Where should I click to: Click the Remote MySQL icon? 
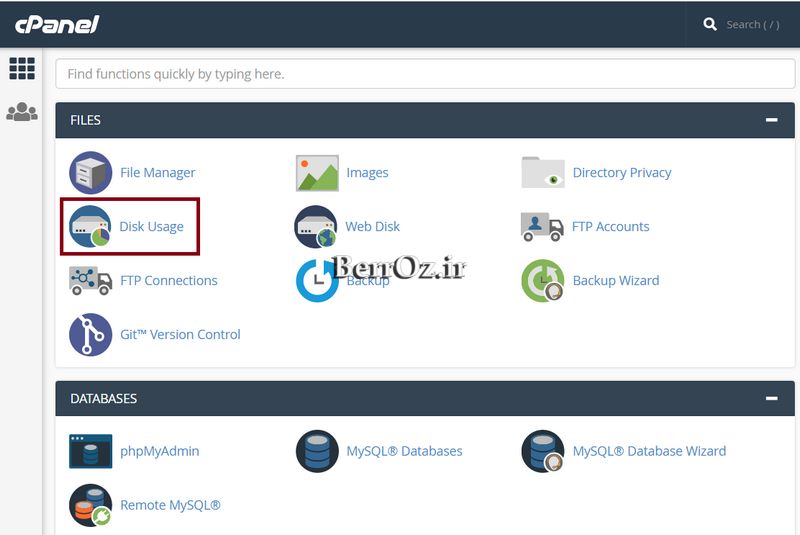(x=90, y=505)
